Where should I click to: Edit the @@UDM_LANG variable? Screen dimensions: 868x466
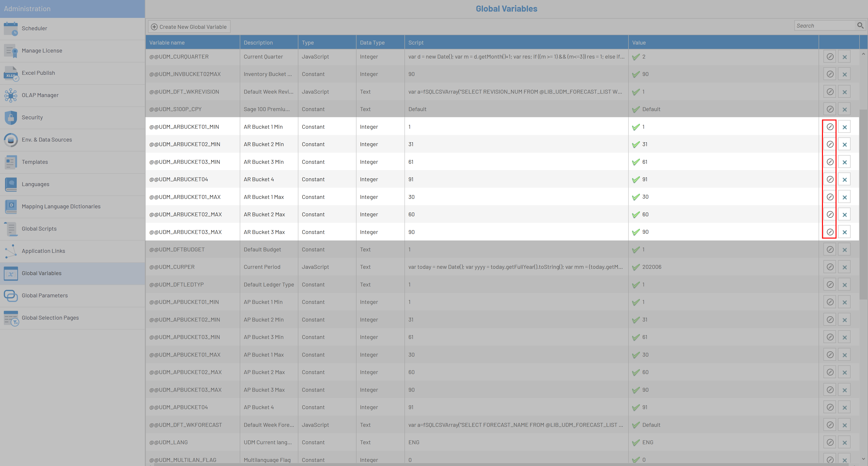829,443
